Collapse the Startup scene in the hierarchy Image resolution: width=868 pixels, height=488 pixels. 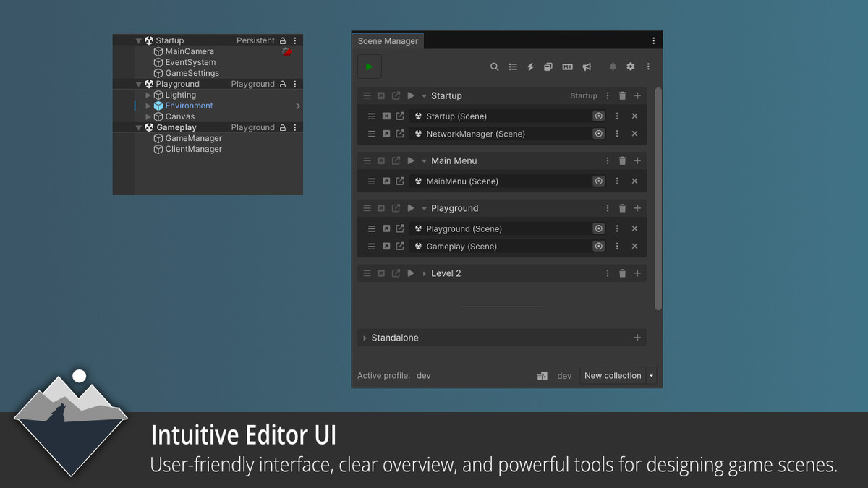click(138, 40)
